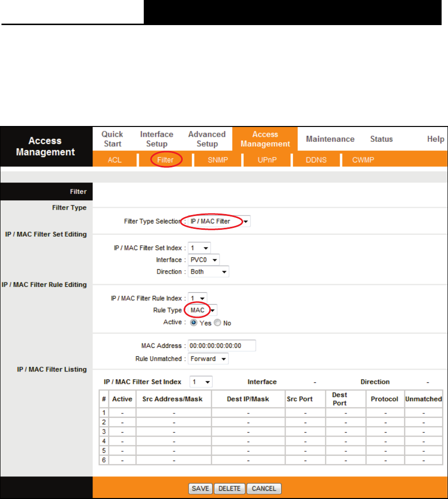Click the IP / MAC Filter Rule Editing heading
The width and height of the screenshot is (448, 499).
click(x=44, y=285)
